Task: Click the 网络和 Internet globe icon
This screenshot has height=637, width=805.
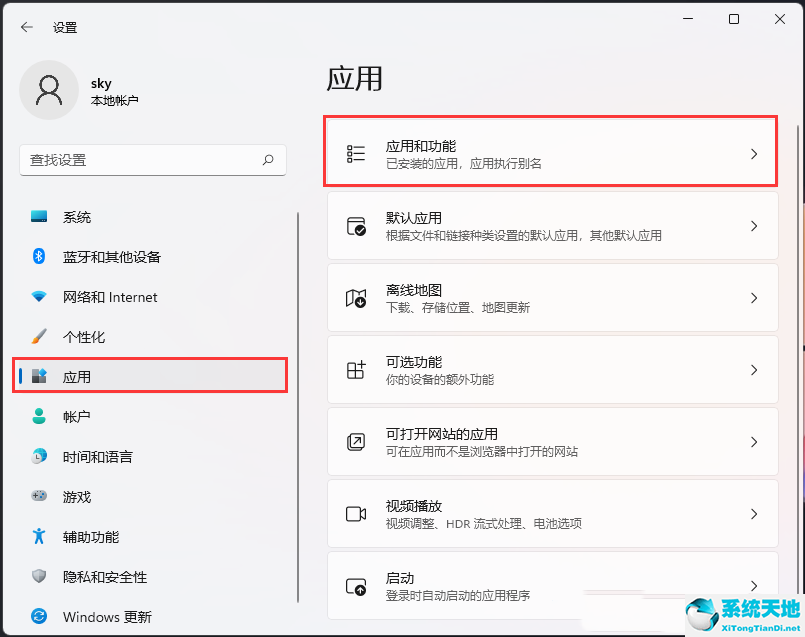Action: point(38,297)
